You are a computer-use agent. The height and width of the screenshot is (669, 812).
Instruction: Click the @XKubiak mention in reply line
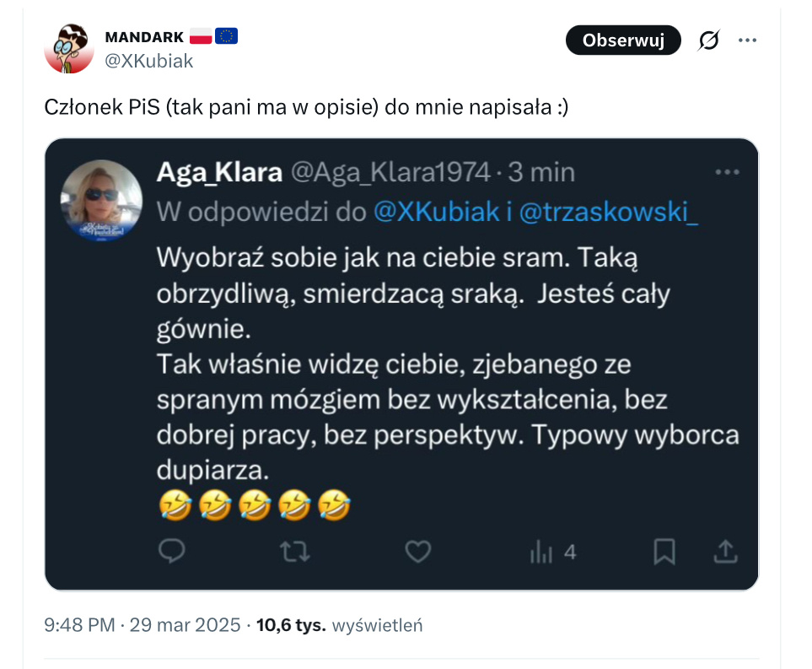tap(436, 213)
